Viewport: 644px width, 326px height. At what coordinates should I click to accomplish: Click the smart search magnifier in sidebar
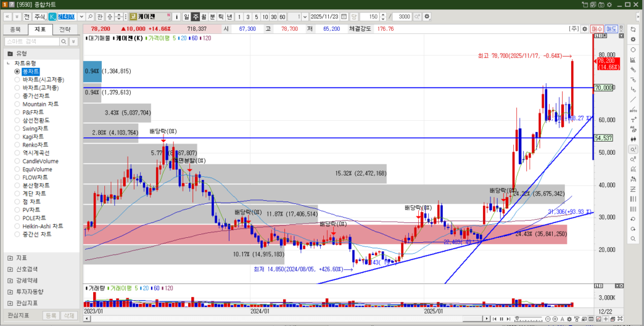pyautogui.click(x=64, y=41)
